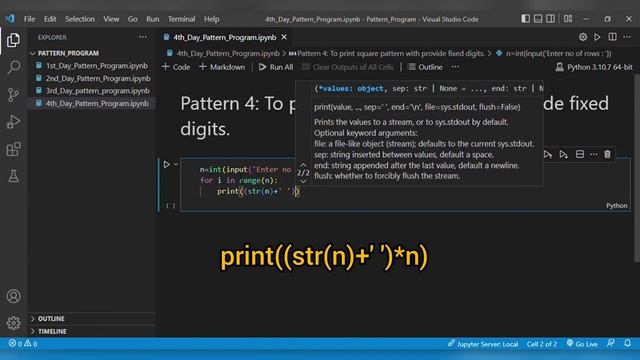Click the Run icon in editor title bar
The height and width of the screenshot is (360, 640).
597,37
